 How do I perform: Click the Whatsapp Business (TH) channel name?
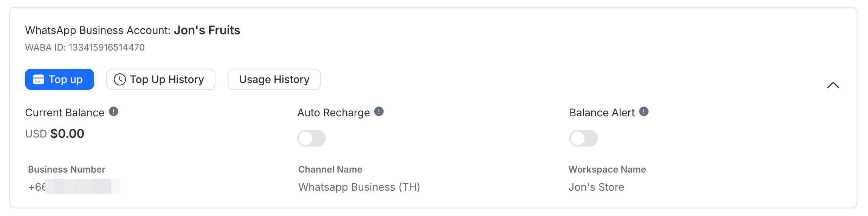[359, 187]
